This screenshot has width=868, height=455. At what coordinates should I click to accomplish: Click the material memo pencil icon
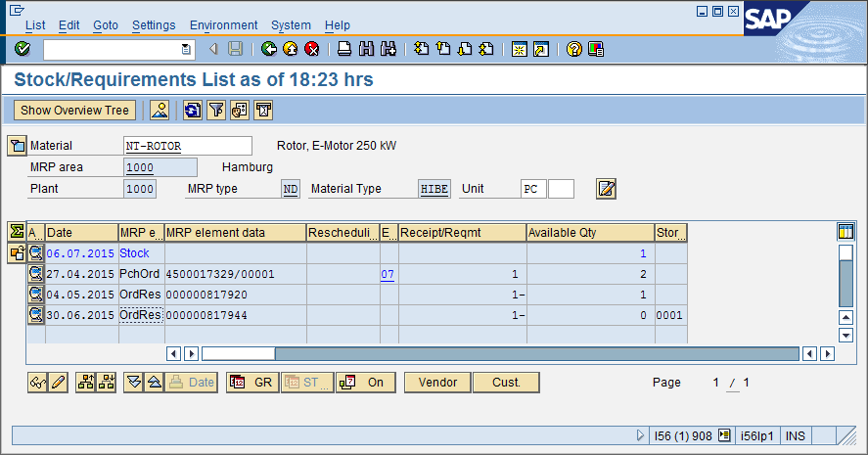(x=606, y=189)
